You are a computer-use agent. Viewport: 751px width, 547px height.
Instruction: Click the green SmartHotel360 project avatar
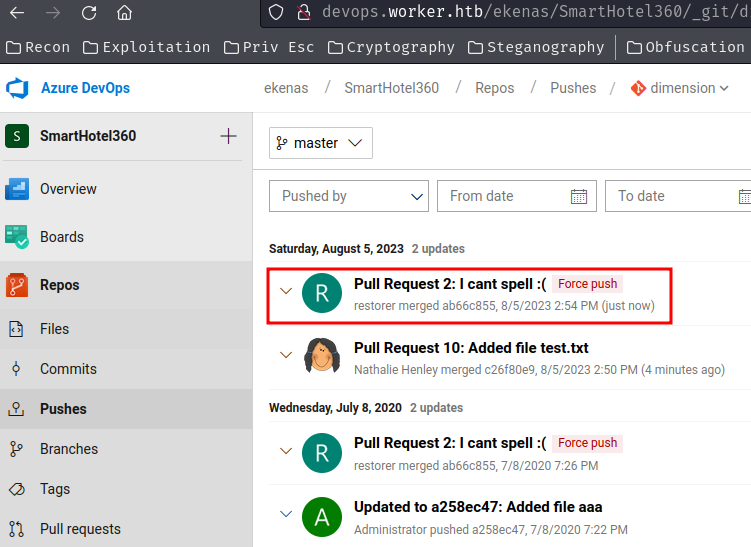tap(17, 136)
